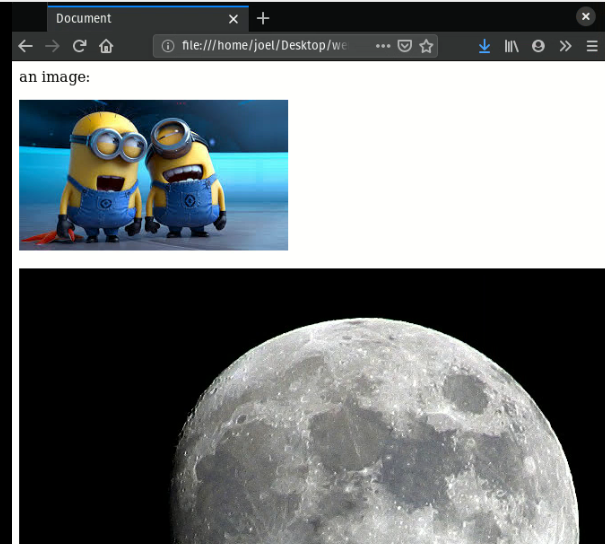The width and height of the screenshot is (605, 544).
Task: Reload the current page
Action: pyautogui.click(x=79, y=46)
